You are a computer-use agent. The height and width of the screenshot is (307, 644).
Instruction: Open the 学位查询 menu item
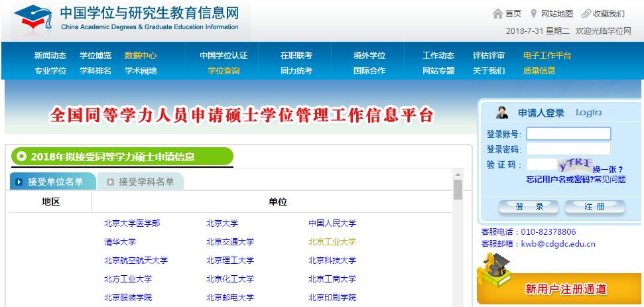[224, 71]
